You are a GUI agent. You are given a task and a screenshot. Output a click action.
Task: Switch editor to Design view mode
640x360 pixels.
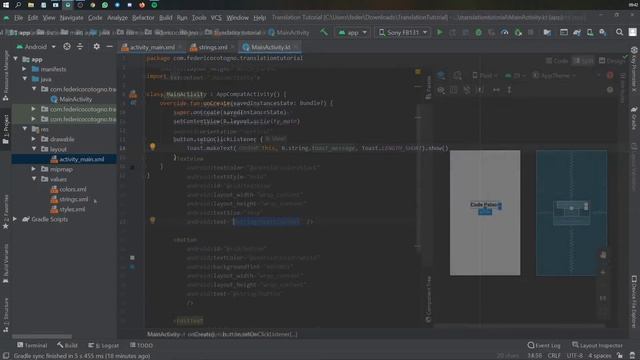[611, 60]
